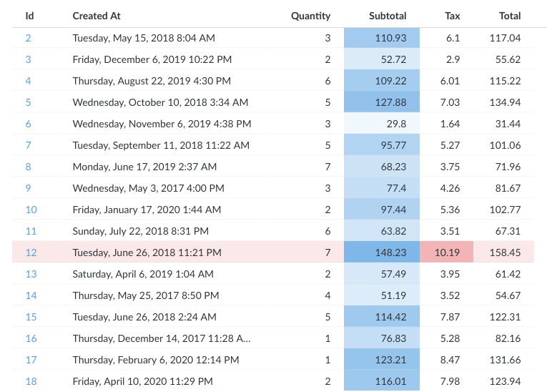Select the highlighted Tax cell 10.19

click(x=446, y=253)
